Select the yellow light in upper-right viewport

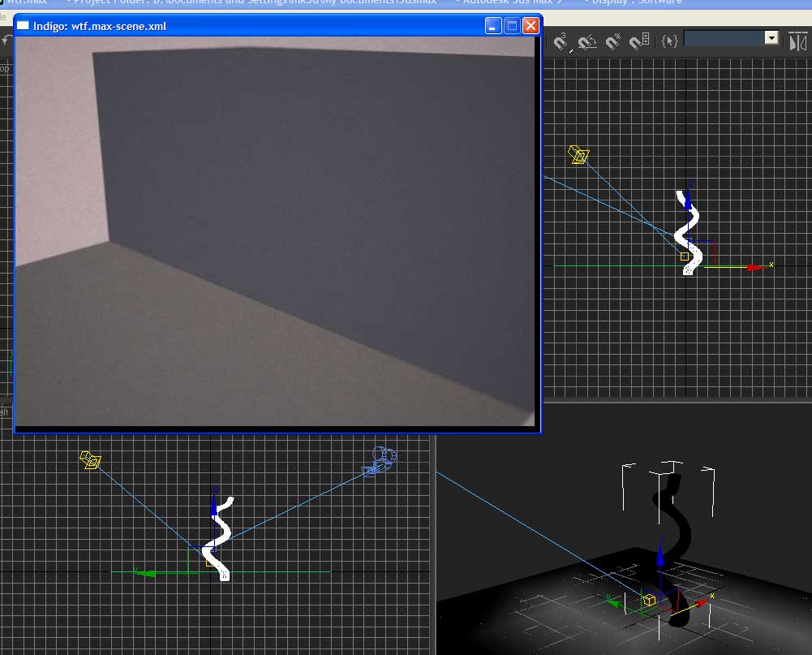(x=578, y=155)
